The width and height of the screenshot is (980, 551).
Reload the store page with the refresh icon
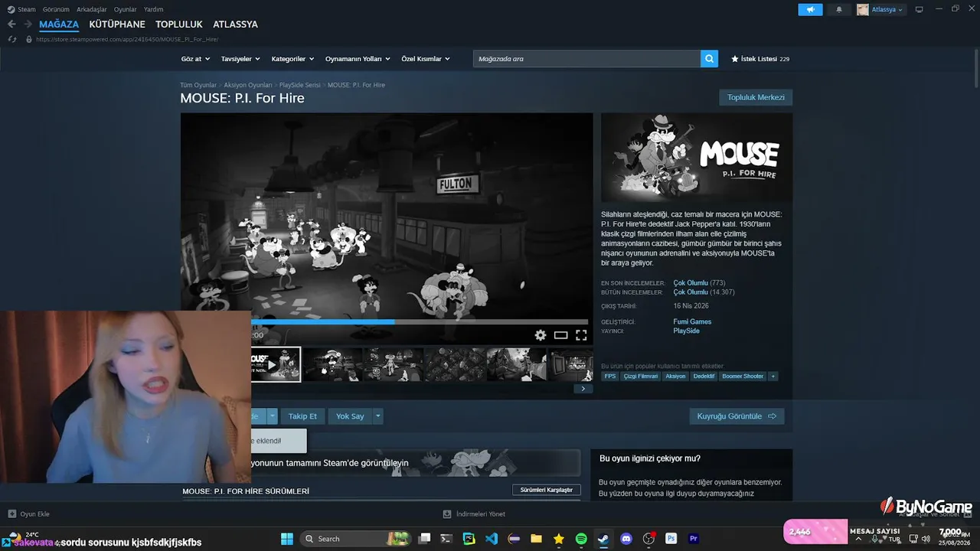click(x=11, y=39)
